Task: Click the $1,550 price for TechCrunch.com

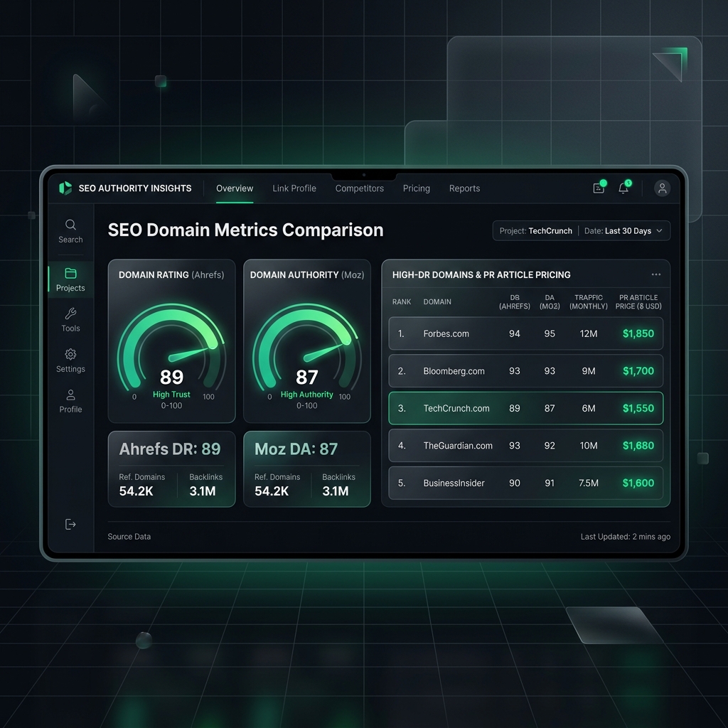Action: (x=638, y=408)
